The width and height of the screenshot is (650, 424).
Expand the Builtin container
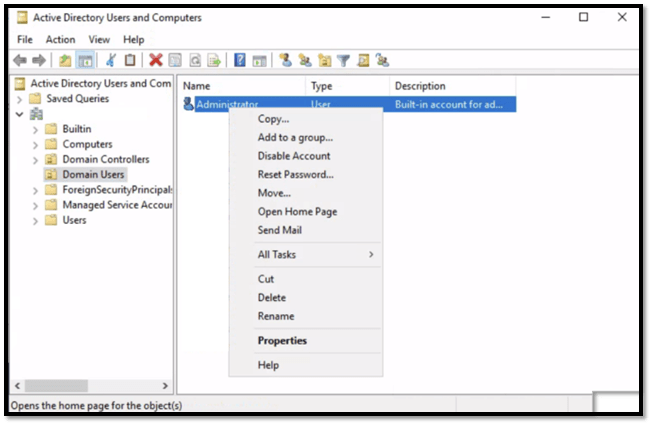[35, 130]
